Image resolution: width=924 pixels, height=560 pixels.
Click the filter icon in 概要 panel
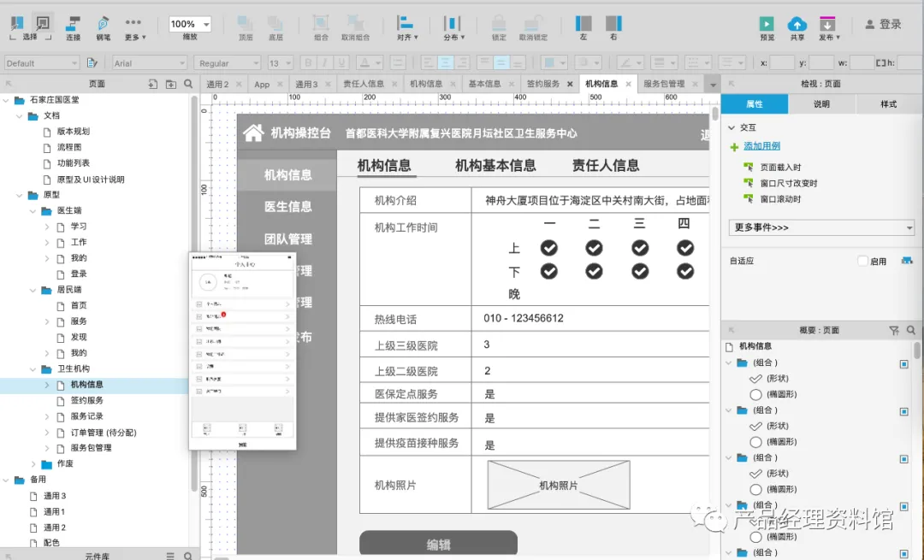[894, 330]
